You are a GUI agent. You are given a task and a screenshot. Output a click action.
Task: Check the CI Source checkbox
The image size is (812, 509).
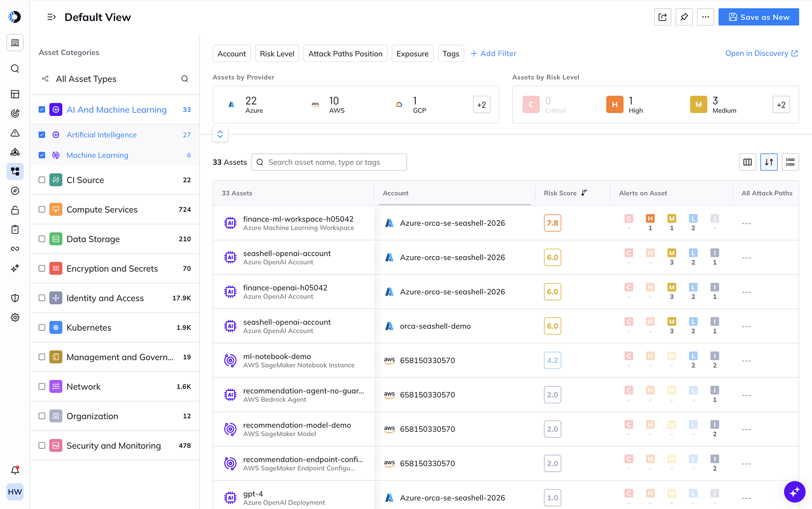coord(42,180)
